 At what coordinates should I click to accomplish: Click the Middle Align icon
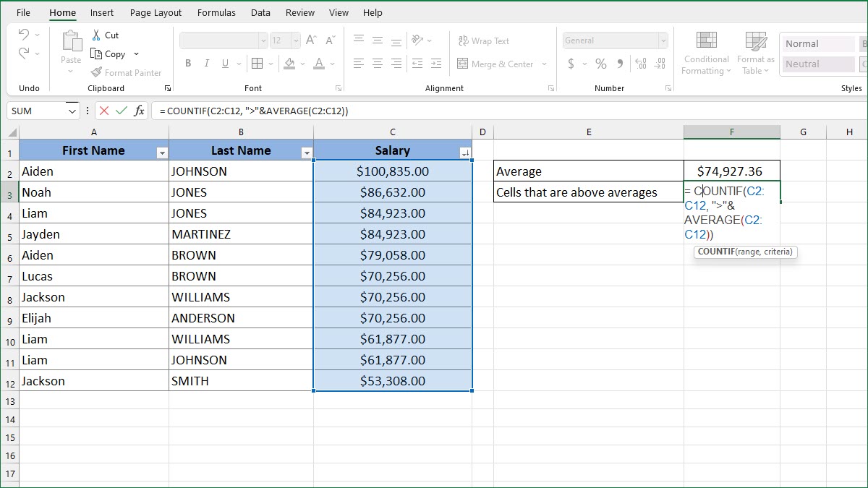coord(377,40)
